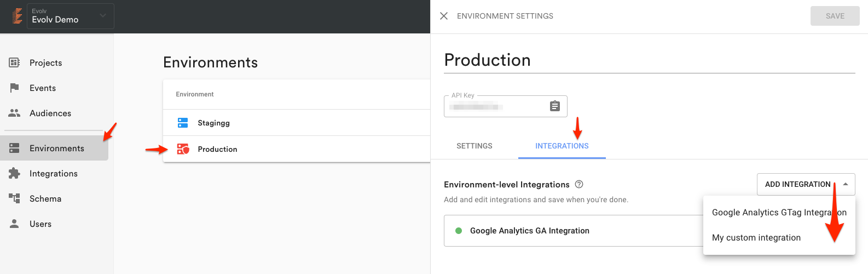Click the Evolv logo icon
Image resolution: width=868 pixels, height=274 pixels.
point(18,16)
